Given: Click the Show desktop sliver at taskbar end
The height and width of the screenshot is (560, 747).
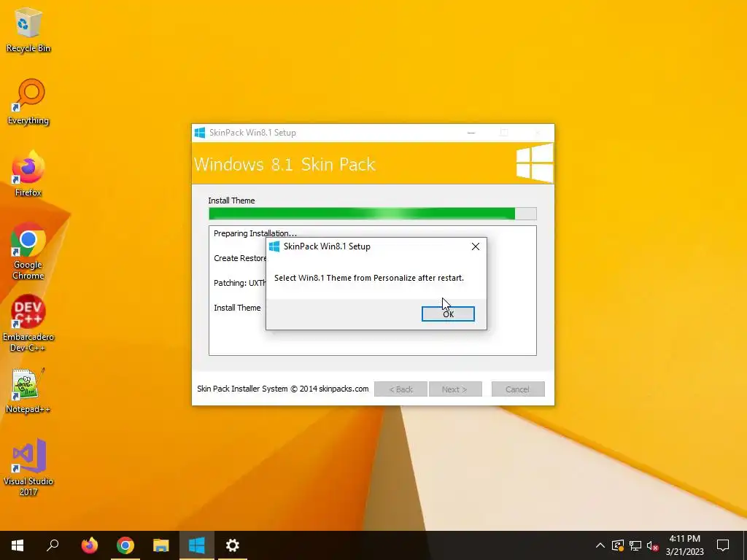Looking at the screenshot, I should click(744, 545).
